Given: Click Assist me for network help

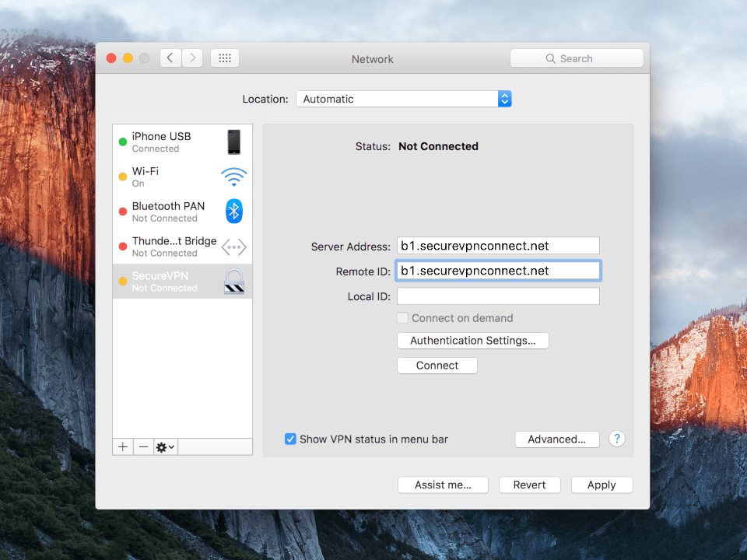Looking at the screenshot, I should click(x=443, y=485).
